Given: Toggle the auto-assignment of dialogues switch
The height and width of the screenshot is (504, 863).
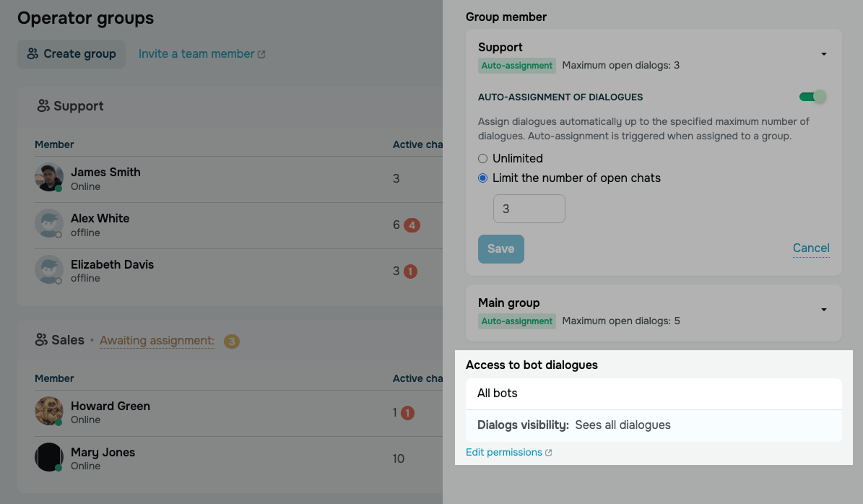Looking at the screenshot, I should coord(812,97).
